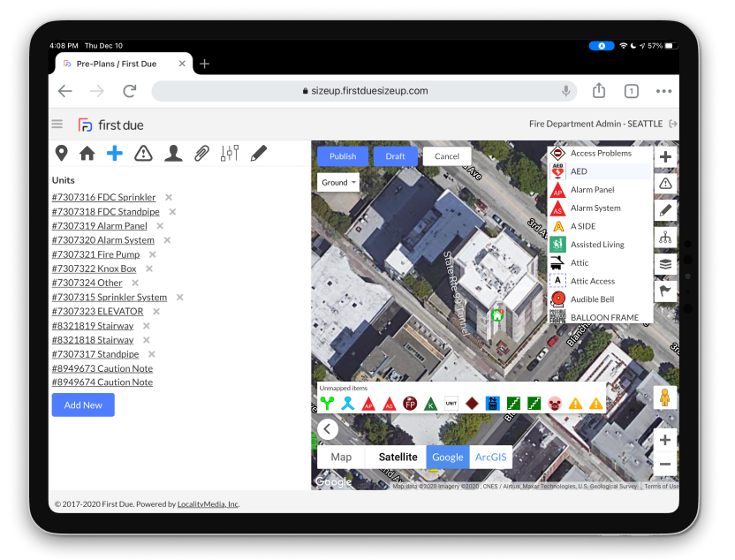
Task: Open the location pin tab
Action: coord(61,154)
